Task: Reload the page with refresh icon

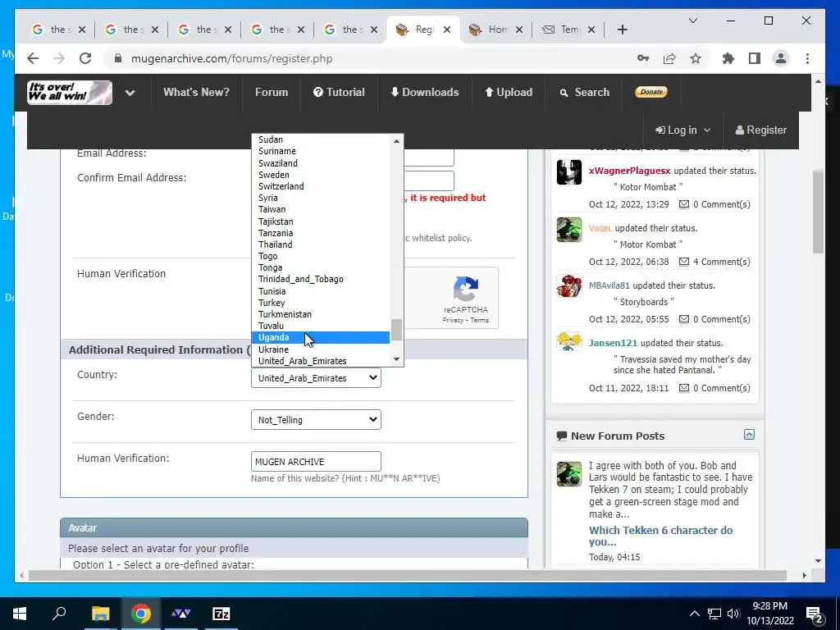Action: tap(85, 58)
